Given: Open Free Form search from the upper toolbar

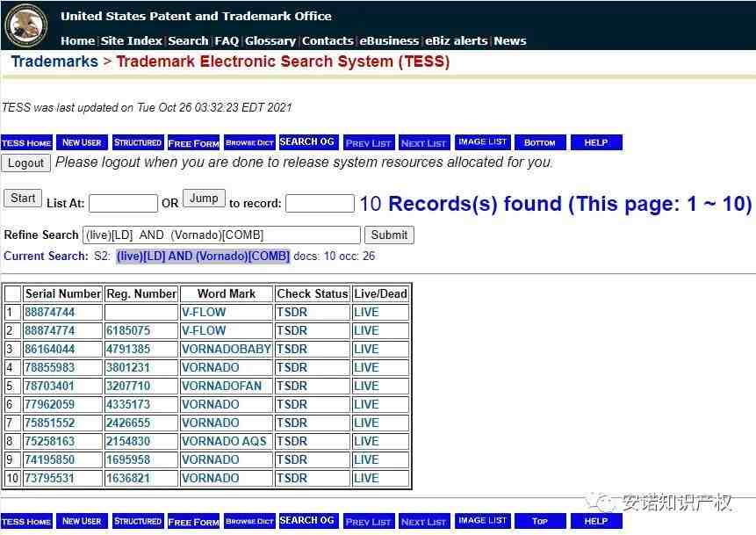Looking at the screenshot, I should (194, 143).
